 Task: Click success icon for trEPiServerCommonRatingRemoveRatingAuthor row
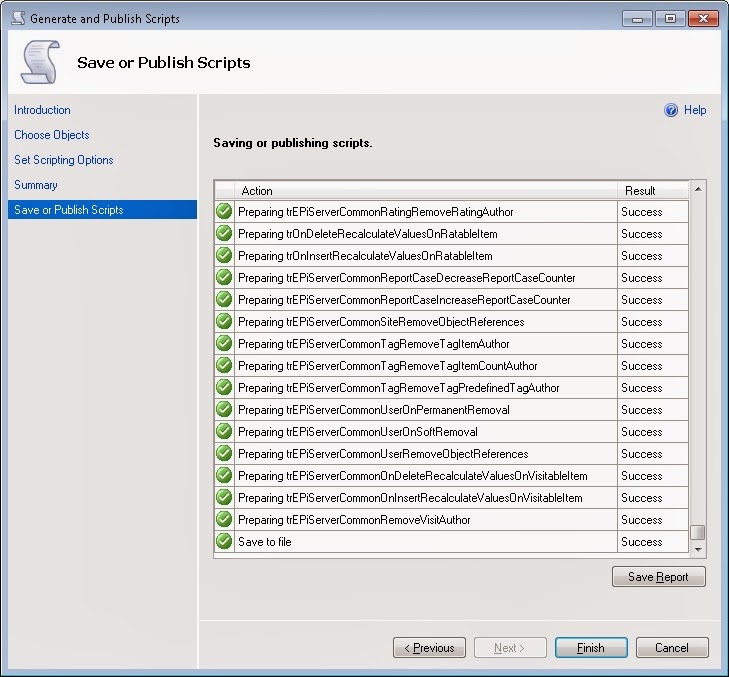click(224, 212)
